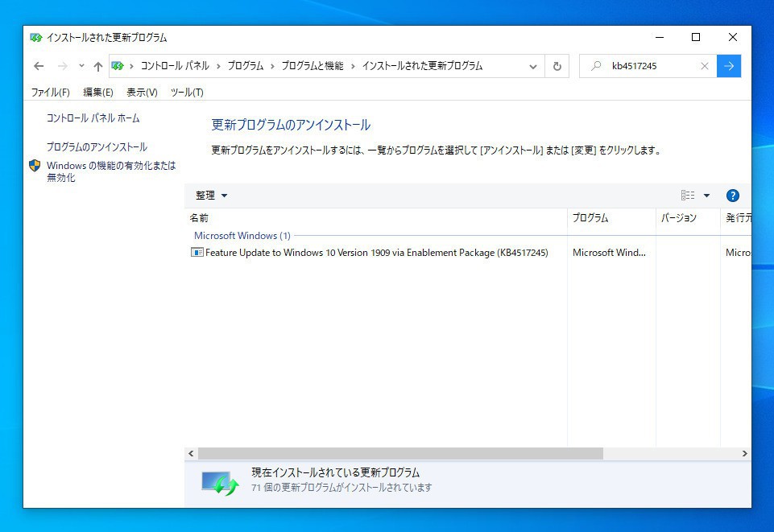Run search with blue arrow button

click(x=729, y=66)
